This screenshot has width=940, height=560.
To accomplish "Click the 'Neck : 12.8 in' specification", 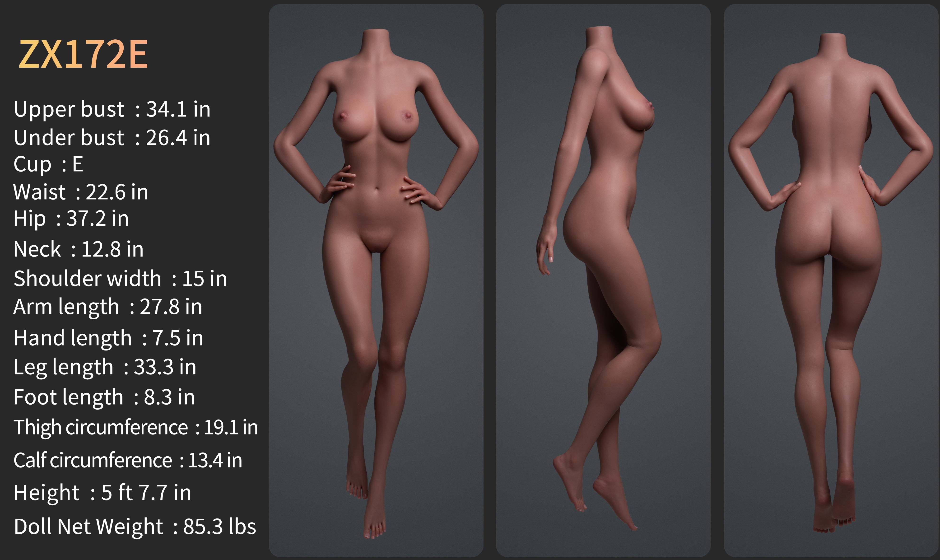I will [x=79, y=249].
